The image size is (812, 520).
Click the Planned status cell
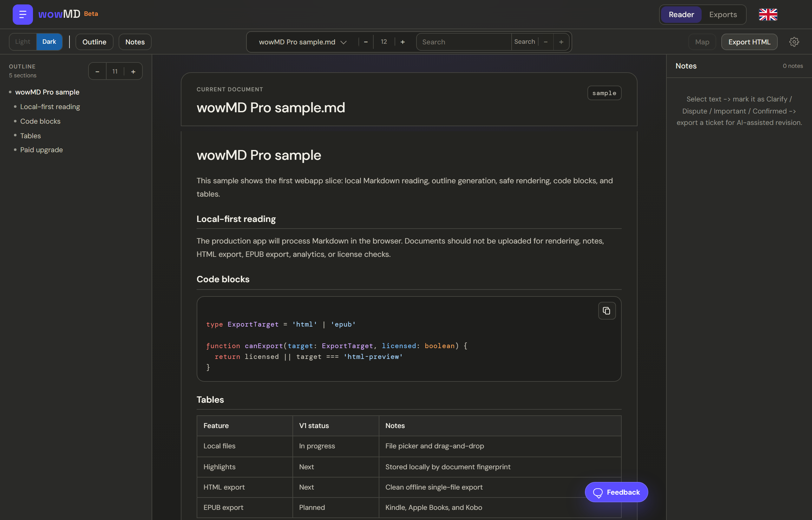(336, 508)
